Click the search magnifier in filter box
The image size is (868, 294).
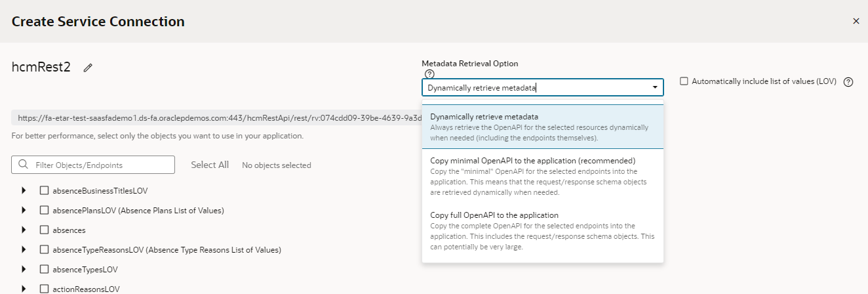tap(24, 165)
